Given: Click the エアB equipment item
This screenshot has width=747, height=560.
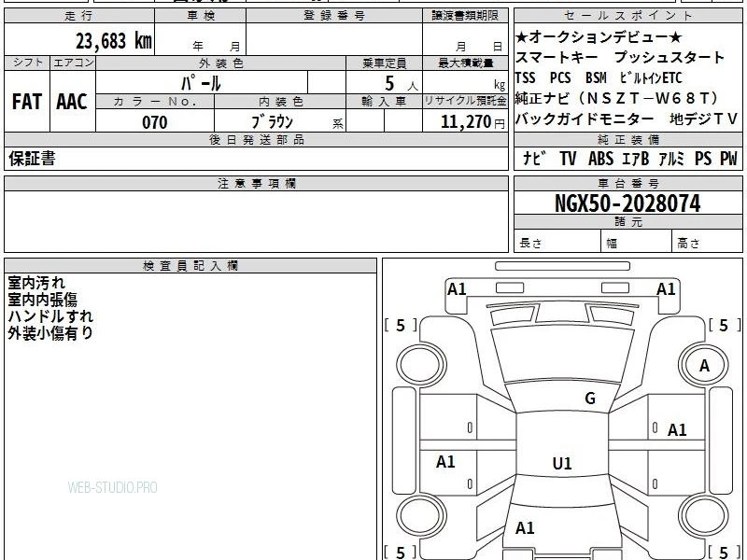Looking at the screenshot, I should pos(636,158).
